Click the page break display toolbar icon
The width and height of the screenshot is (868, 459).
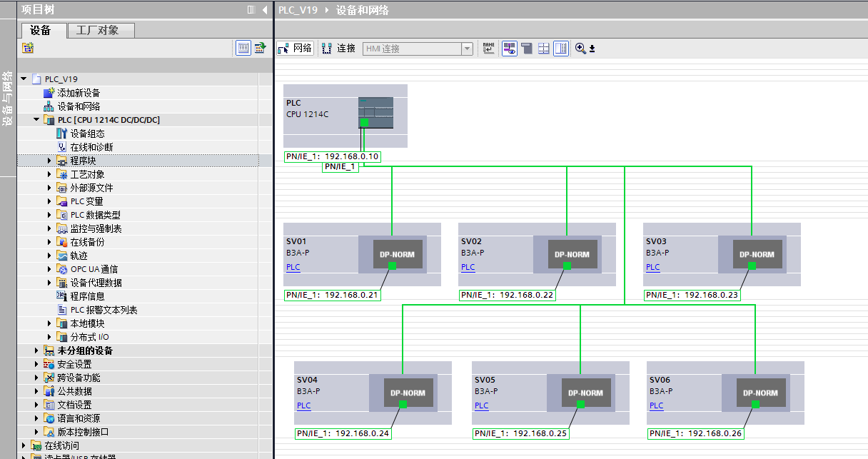point(544,49)
